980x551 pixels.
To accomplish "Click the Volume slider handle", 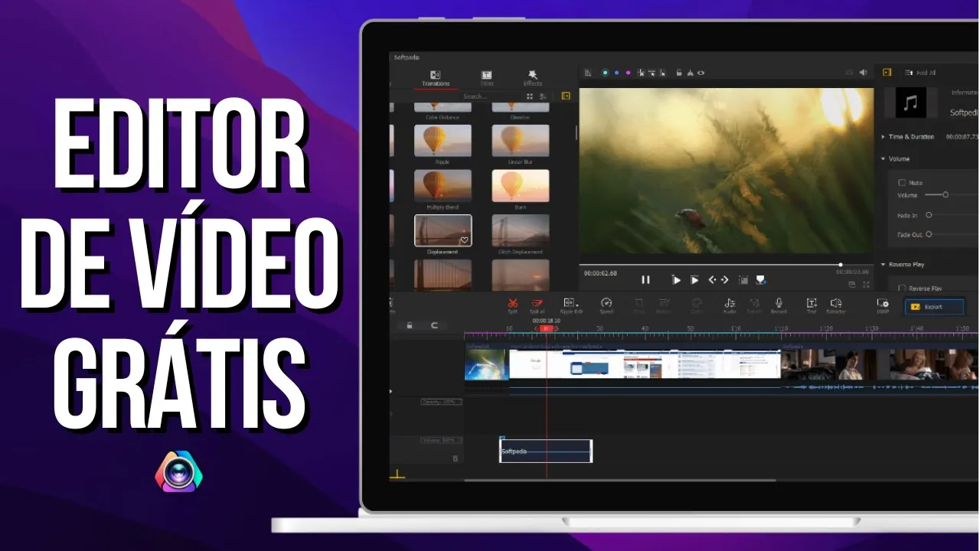I will pyautogui.click(x=946, y=195).
